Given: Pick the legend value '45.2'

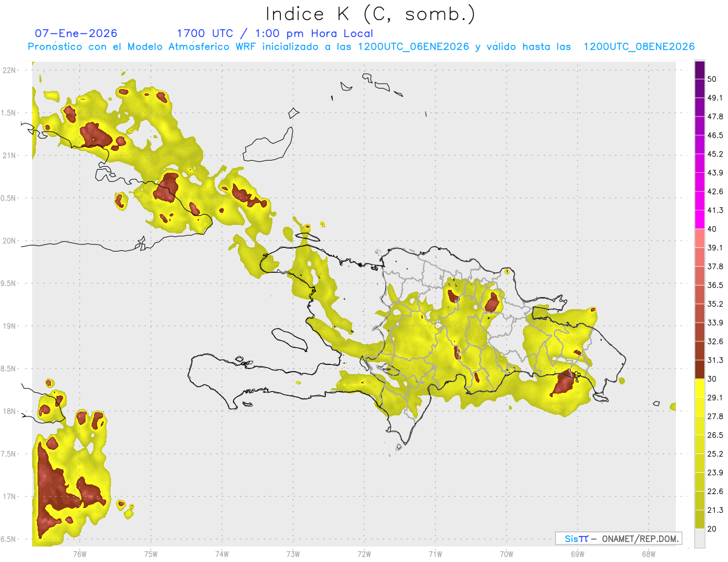Looking at the screenshot, I should [x=715, y=154].
